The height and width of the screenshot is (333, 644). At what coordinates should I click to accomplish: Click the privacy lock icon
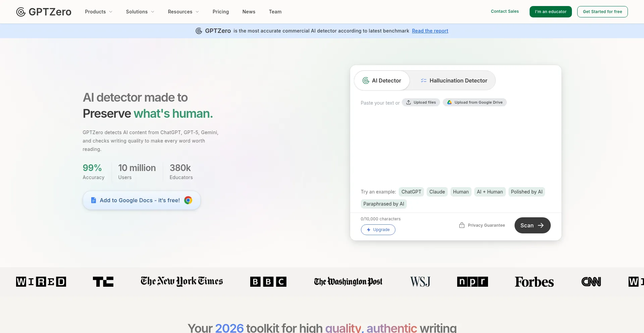[x=462, y=225]
